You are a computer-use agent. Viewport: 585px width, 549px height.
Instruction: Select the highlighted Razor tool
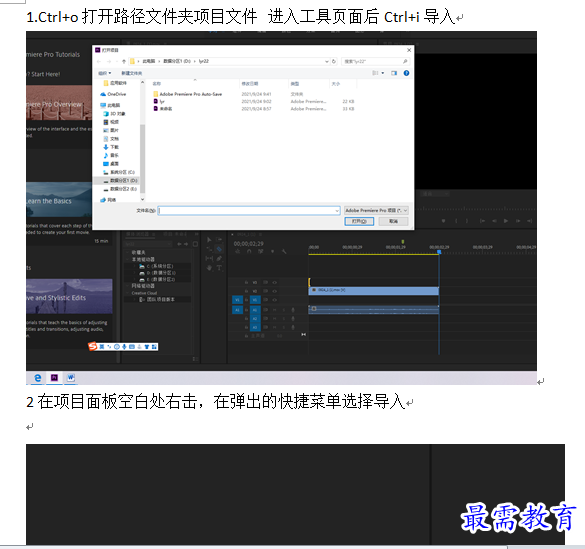pos(219,249)
